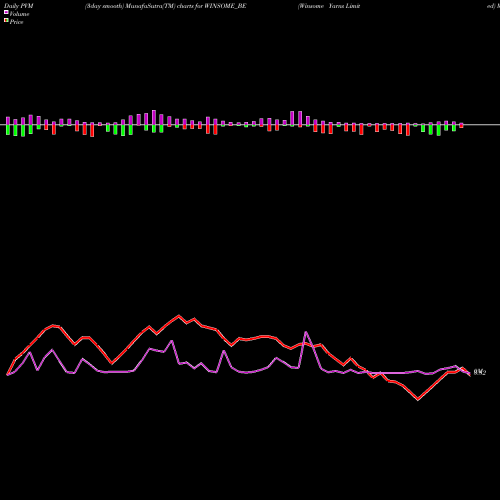Click the lowest trough of the red price line
The width and height of the screenshot is (500, 500).
click(x=418, y=399)
